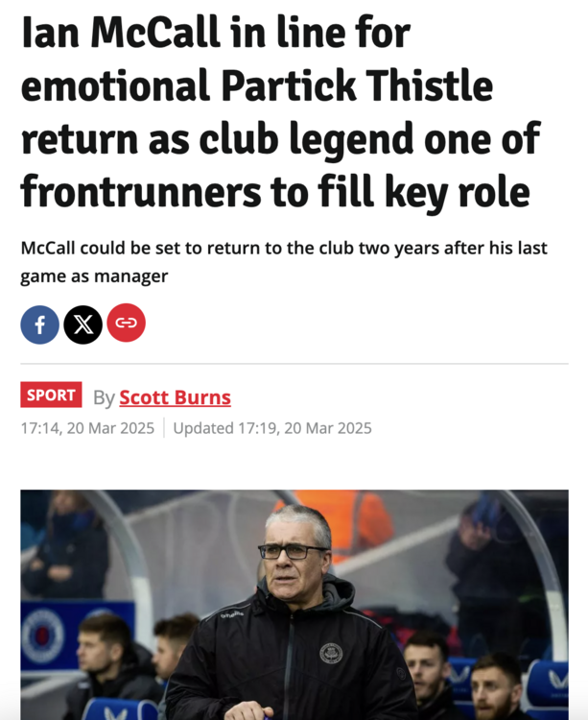Click the Ian McCall article headline

click(281, 112)
